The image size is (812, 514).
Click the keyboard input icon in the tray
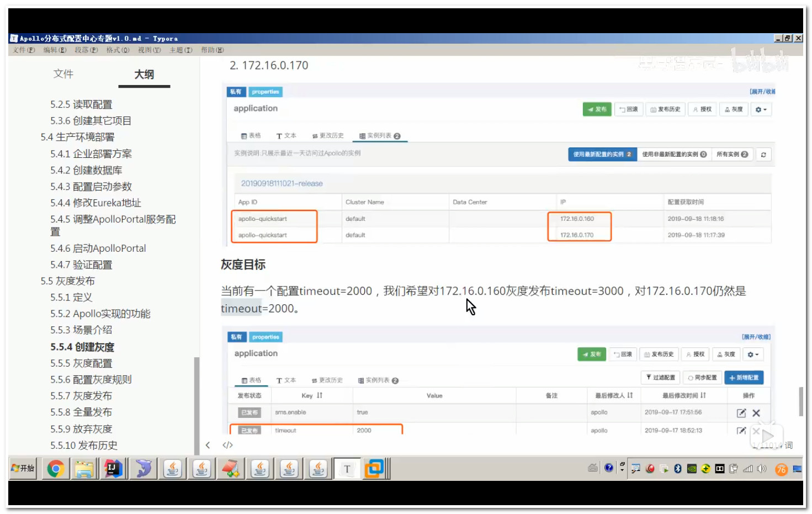593,468
